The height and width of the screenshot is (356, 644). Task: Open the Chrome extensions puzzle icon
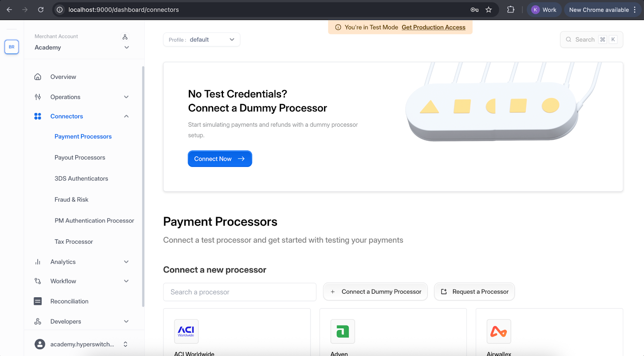511,10
